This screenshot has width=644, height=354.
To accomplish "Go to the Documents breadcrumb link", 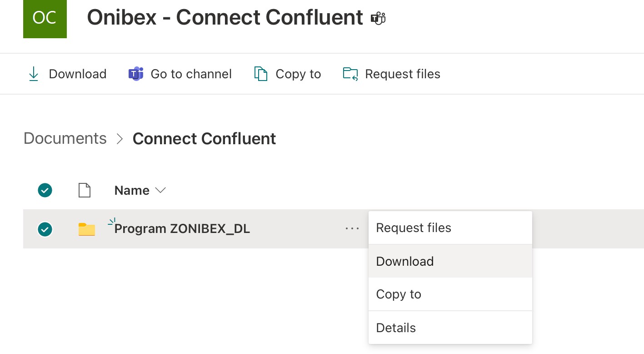I will [x=65, y=138].
